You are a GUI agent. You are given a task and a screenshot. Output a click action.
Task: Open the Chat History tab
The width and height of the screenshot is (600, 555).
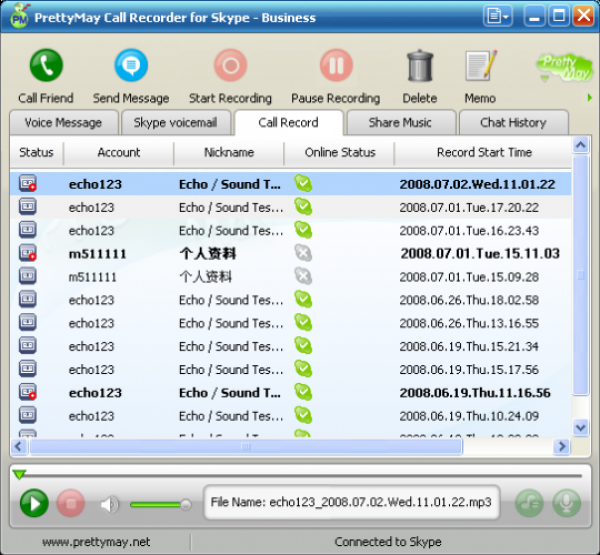(513, 122)
